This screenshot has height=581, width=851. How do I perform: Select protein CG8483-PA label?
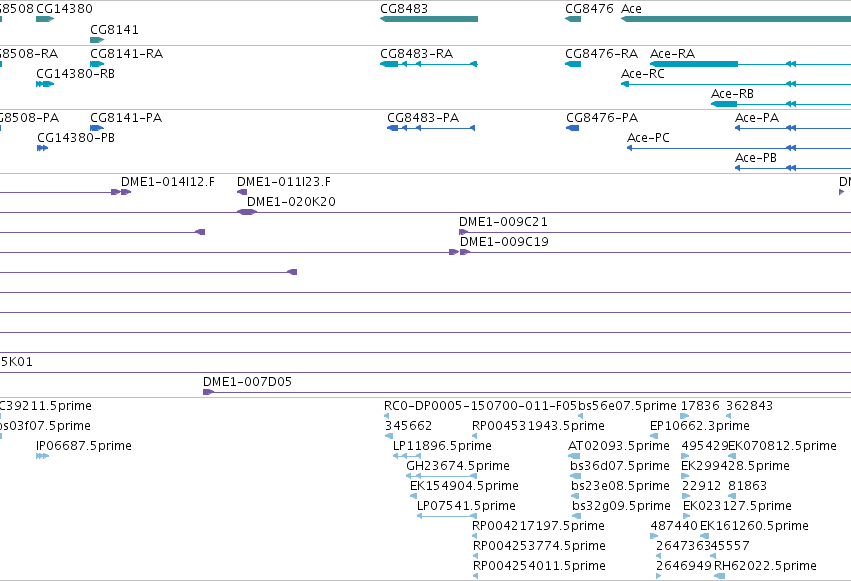coord(423,118)
